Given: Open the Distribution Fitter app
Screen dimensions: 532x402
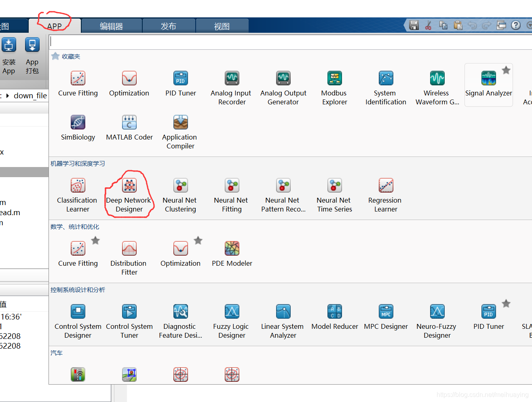Looking at the screenshot, I should 129,258.
